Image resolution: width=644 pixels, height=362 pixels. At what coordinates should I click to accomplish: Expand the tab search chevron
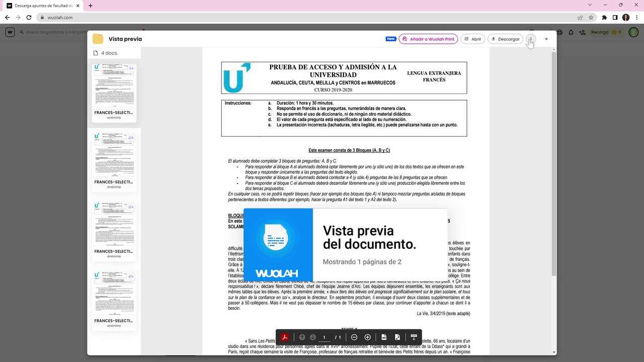click(x=590, y=5)
